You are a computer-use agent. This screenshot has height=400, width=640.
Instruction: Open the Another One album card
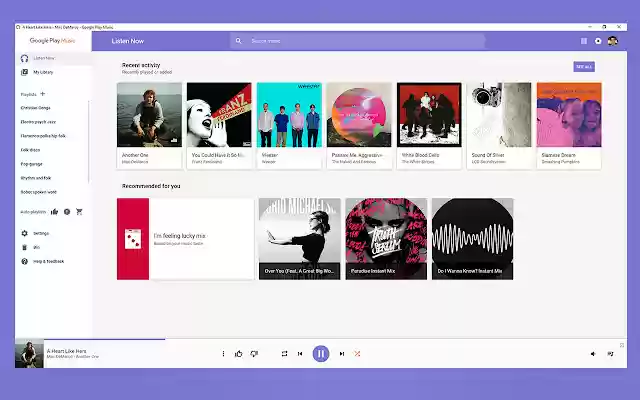149,126
